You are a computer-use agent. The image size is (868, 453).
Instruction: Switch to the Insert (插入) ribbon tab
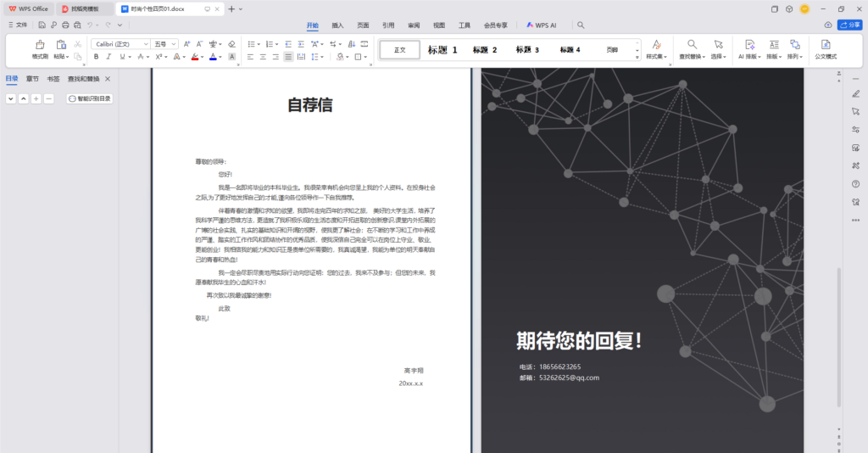337,25
